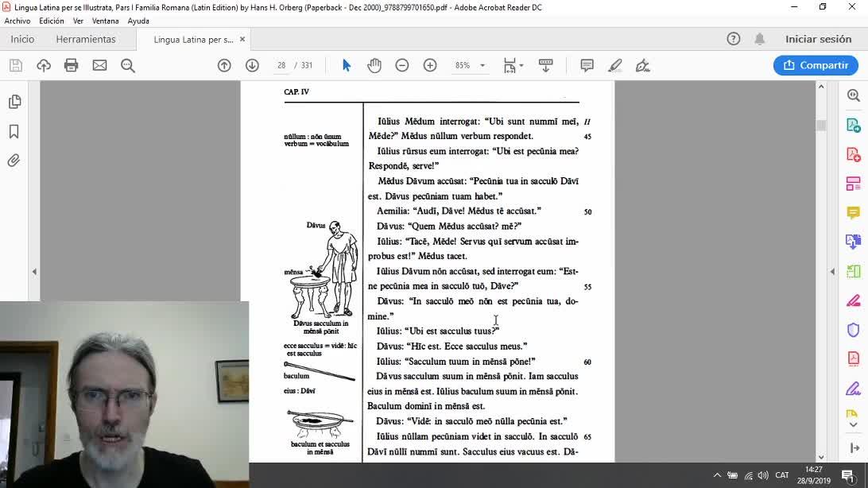868x488 pixels.
Task: Open the Sign document tool
Action: (643, 65)
